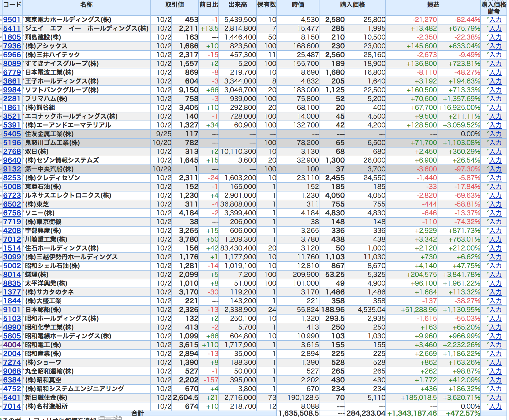509x420 pixels.
Task: Select company name 王子ホールディングス(株)
Action: [x=62, y=81]
